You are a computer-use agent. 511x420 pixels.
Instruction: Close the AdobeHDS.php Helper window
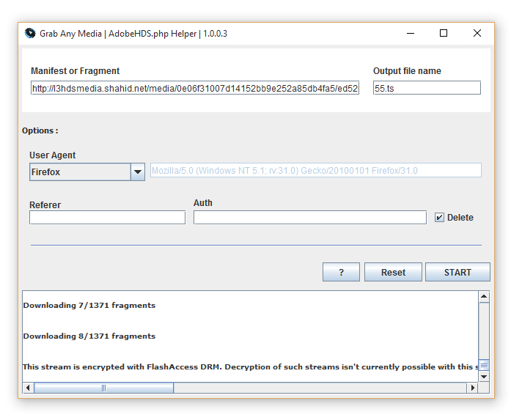click(x=477, y=33)
